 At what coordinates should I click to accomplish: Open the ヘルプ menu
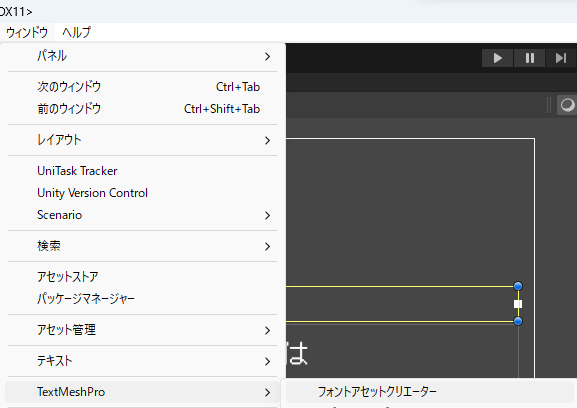77,32
